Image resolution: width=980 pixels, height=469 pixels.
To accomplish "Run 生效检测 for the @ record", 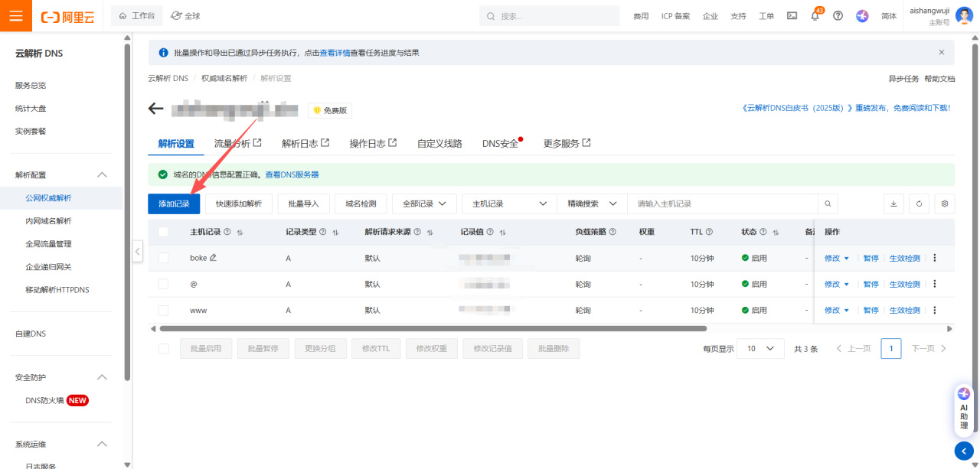I will pos(904,284).
